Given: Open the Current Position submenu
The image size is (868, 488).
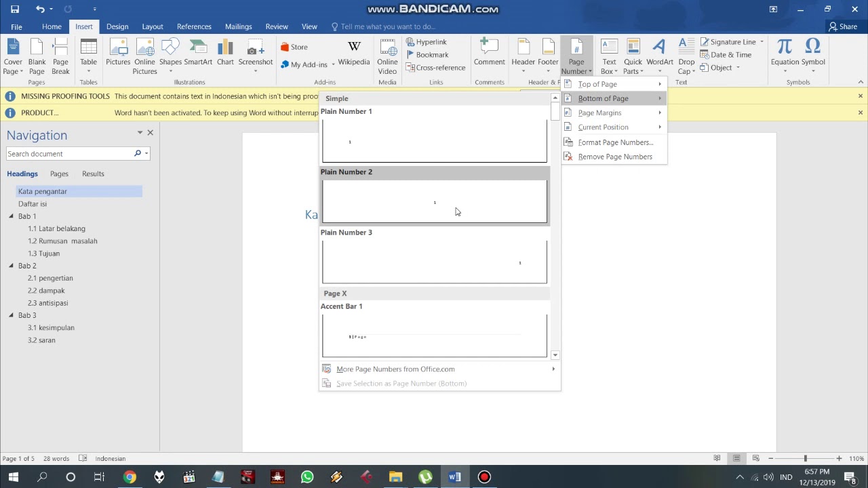Looking at the screenshot, I should tap(614, 127).
